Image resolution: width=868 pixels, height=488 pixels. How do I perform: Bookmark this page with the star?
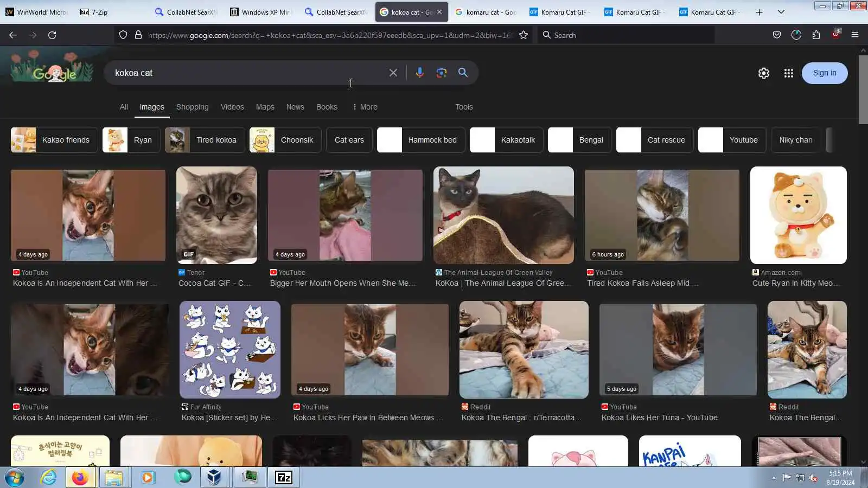(x=524, y=35)
